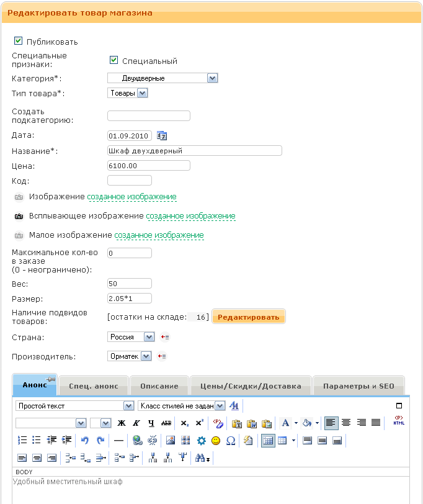Open the Цены/Скидки/Доставка tab
The width and height of the screenshot is (423, 504).
[x=250, y=386]
